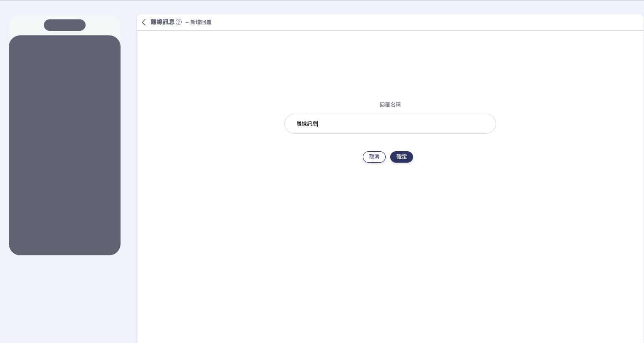
Task: Click blank header bar right of 新增回覆
Action: click(x=421, y=22)
